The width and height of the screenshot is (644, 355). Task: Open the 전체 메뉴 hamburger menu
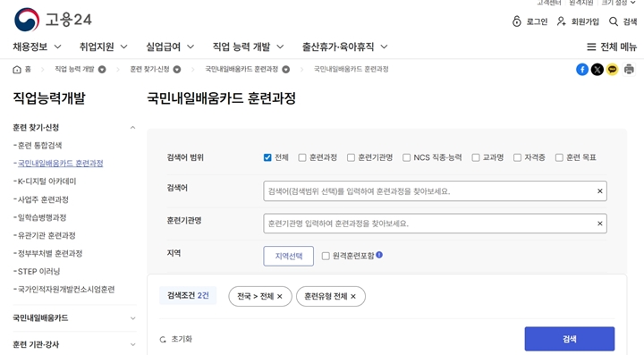[612, 46]
